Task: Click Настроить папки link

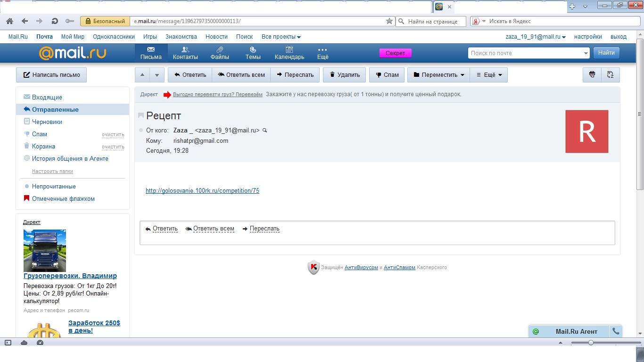Action: click(x=52, y=171)
